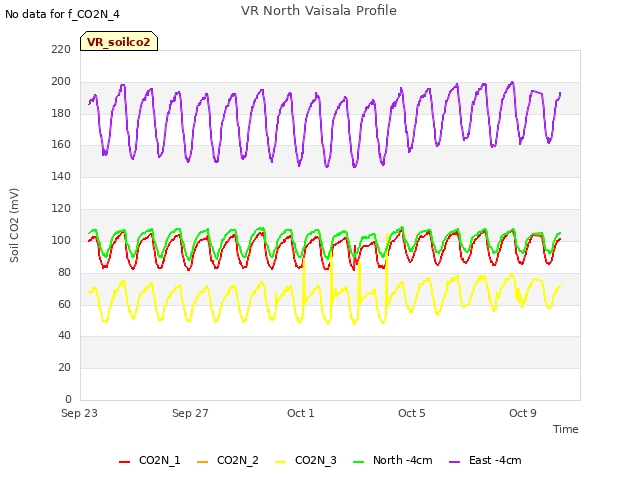Click the Sep 27 x-axis label

(190, 413)
